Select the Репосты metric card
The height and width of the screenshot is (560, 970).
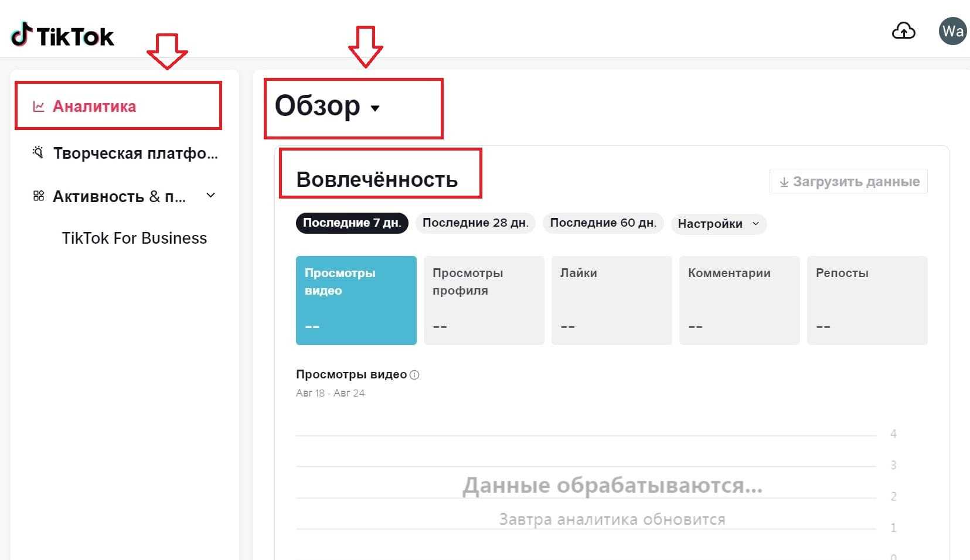(867, 300)
